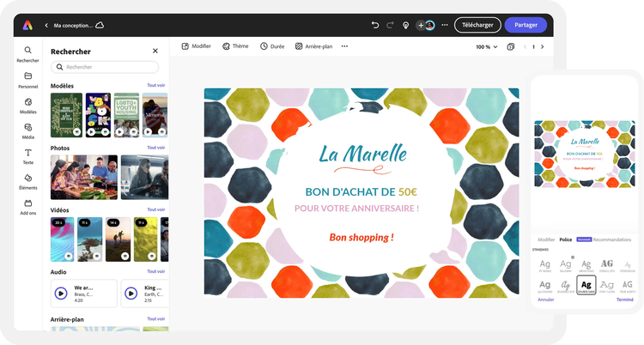644x345 pixels.
Task: Click Tout voir next to Vidéos
Action: 156,209
